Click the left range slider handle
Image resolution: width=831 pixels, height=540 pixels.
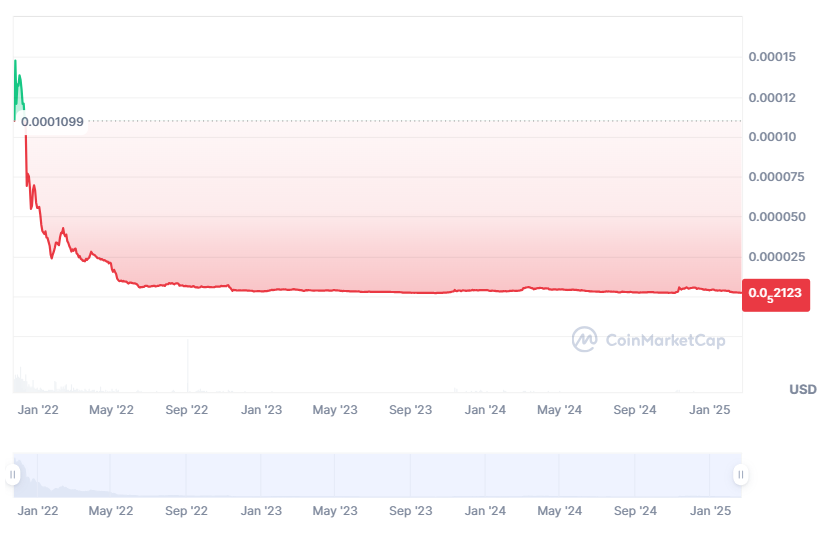click(x=13, y=475)
